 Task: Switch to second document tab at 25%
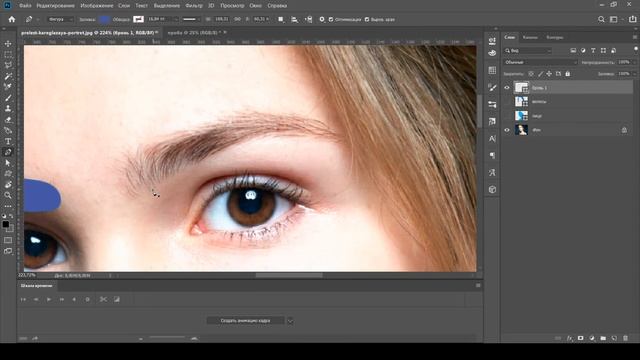pos(193,32)
